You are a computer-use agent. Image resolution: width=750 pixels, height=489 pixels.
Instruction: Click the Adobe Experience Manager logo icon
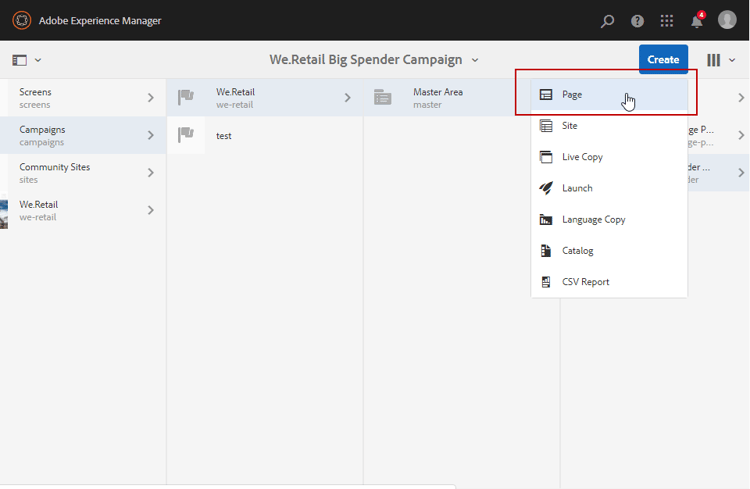click(21, 20)
